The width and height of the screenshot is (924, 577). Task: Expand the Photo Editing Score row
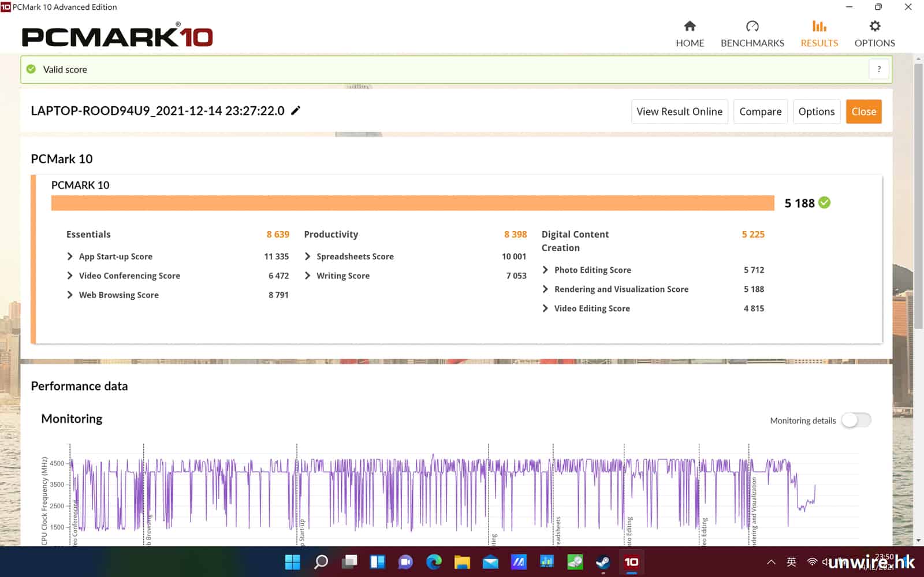[x=545, y=270]
